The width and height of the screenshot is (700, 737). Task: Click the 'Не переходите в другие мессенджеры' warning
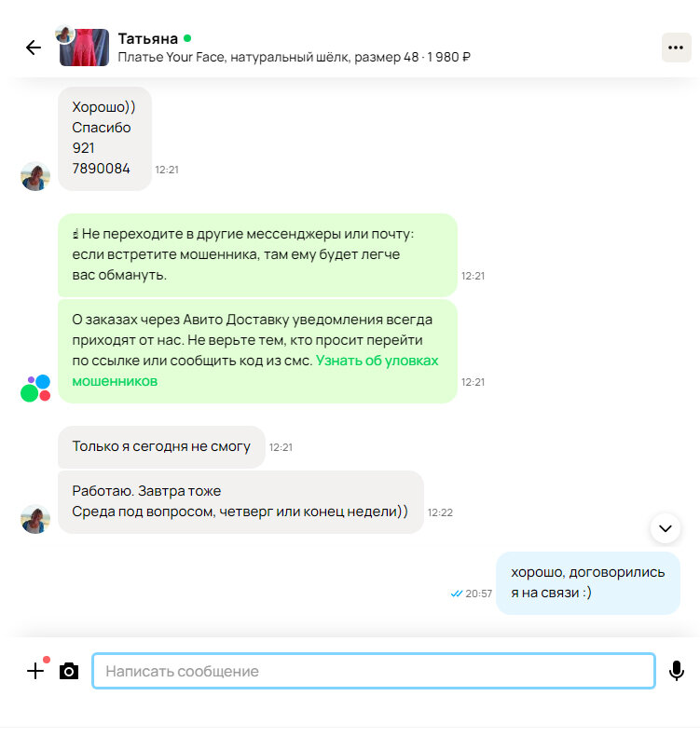pyautogui.click(x=257, y=254)
